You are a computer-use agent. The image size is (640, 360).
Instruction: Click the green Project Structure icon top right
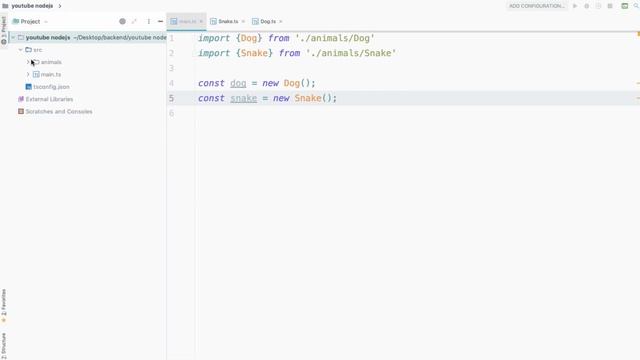click(x=624, y=6)
